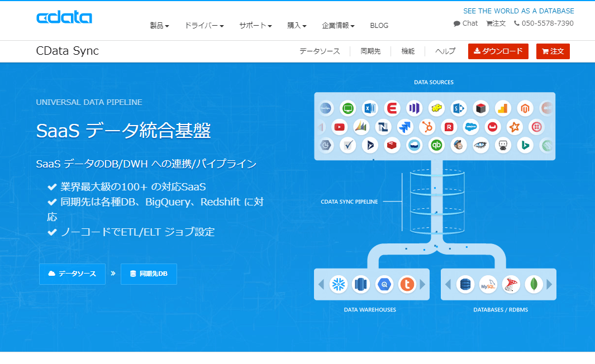Select the Amazon Redshift warehouse icon
Screen dimensions: 595x364
tap(361, 284)
